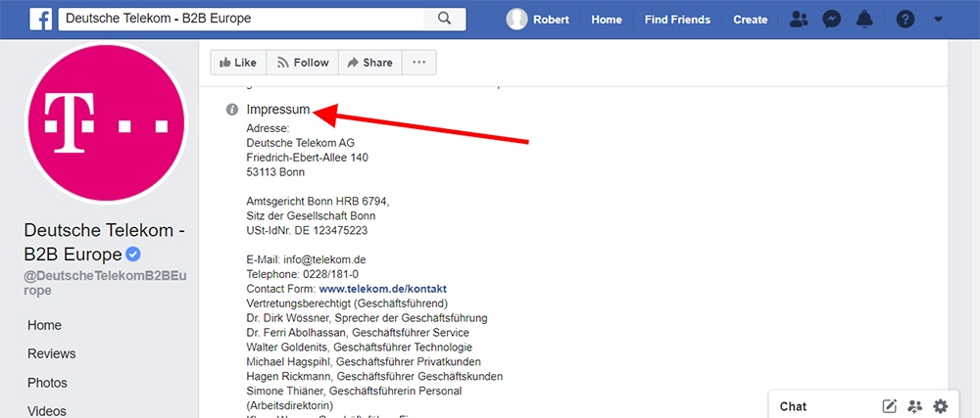Follow the Deutsche Telekom page
The height and width of the screenshot is (418, 980).
click(x=303, y=63)
